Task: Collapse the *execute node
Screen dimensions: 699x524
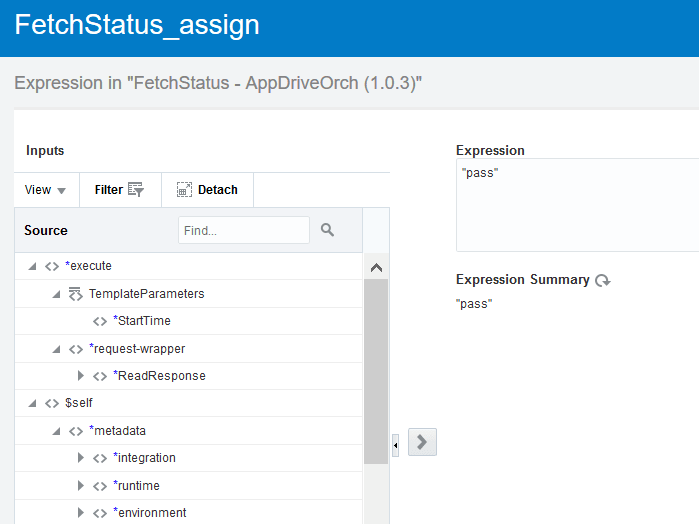Action: [x=32, y=266]
